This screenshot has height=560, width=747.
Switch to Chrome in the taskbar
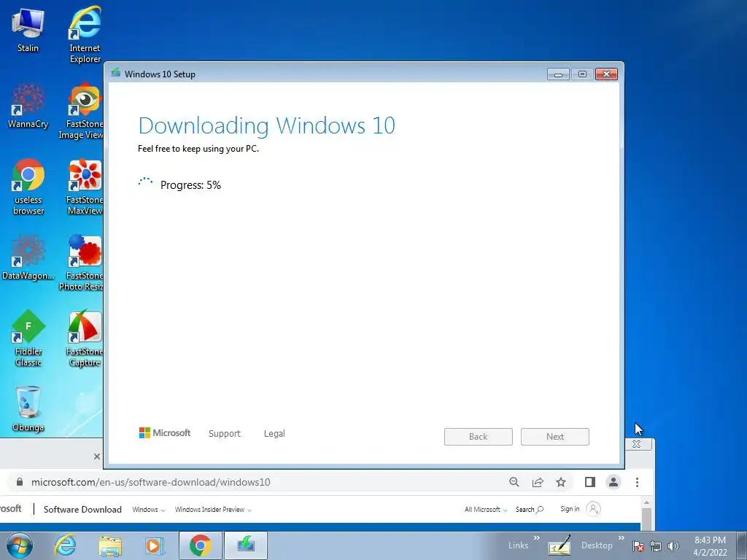click(200, 545)
